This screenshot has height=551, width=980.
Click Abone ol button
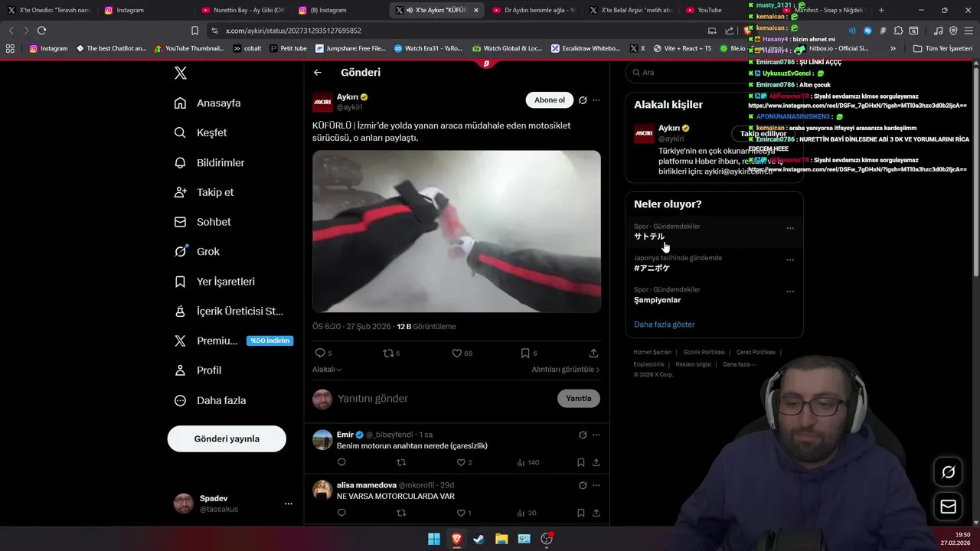click(x=550, y=100)
